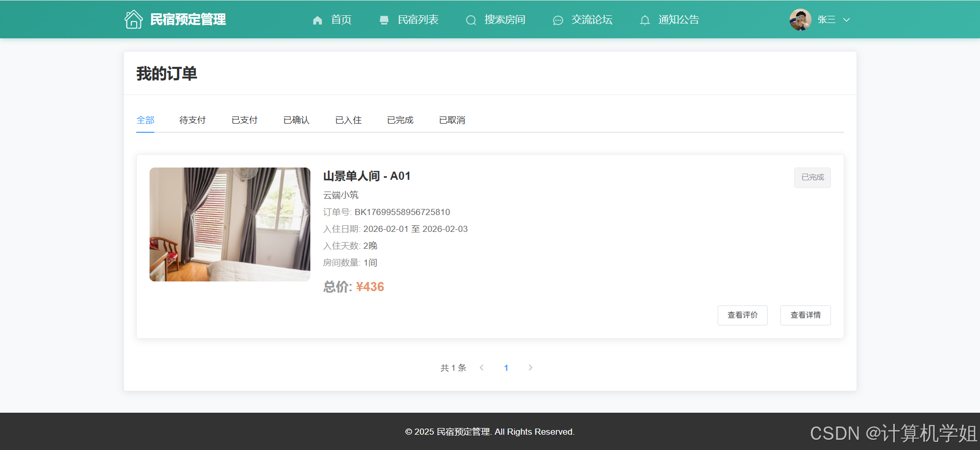Image resolution: width=980 pixels, height=450 pixels.
Task: Click the title 山景单人间 - A01
Action: (366, 176)
